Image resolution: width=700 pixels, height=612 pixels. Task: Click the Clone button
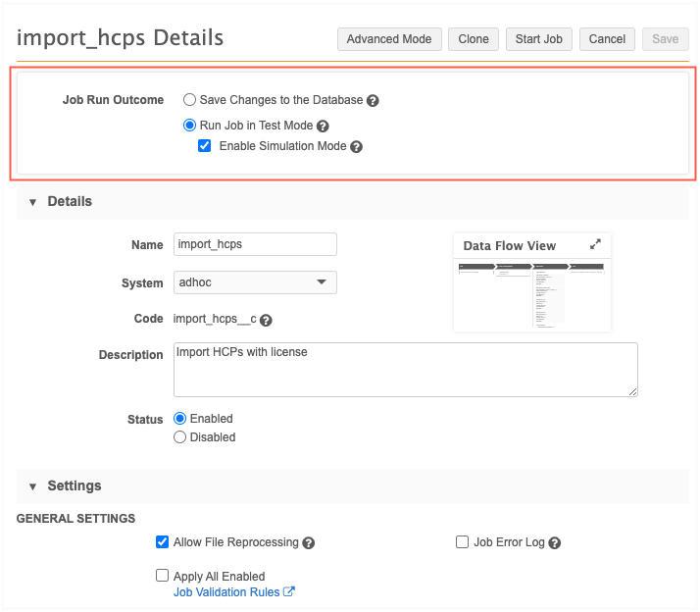[474, 39]
